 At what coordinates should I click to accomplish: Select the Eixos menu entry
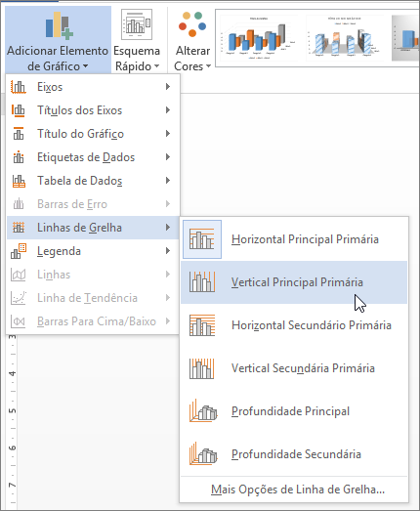pyautogui.click(x=93, y=87)
